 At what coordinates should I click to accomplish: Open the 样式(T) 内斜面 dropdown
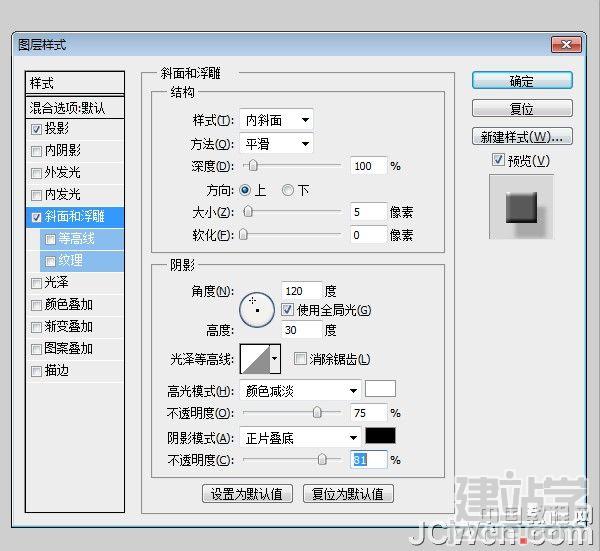(x=276, y=120)
